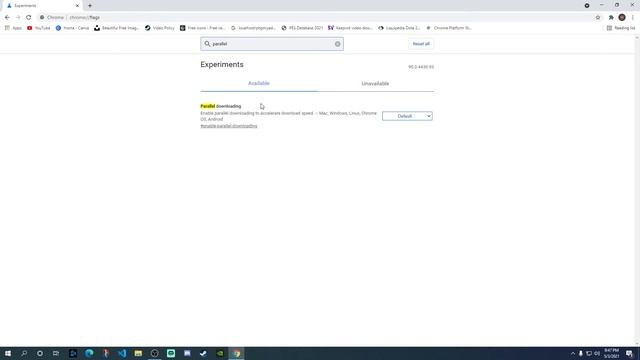The width and height of the screenshot is (640, 360).
Task: Switch to the Available tab
Action: (x=259, y=84)
